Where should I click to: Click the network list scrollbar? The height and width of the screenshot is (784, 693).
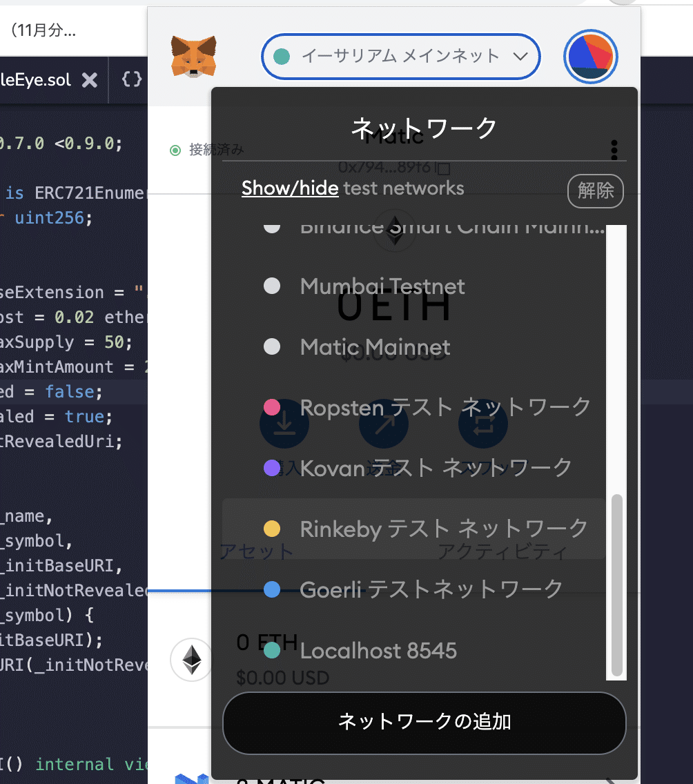pyautogui.click(x=616, y=585)
